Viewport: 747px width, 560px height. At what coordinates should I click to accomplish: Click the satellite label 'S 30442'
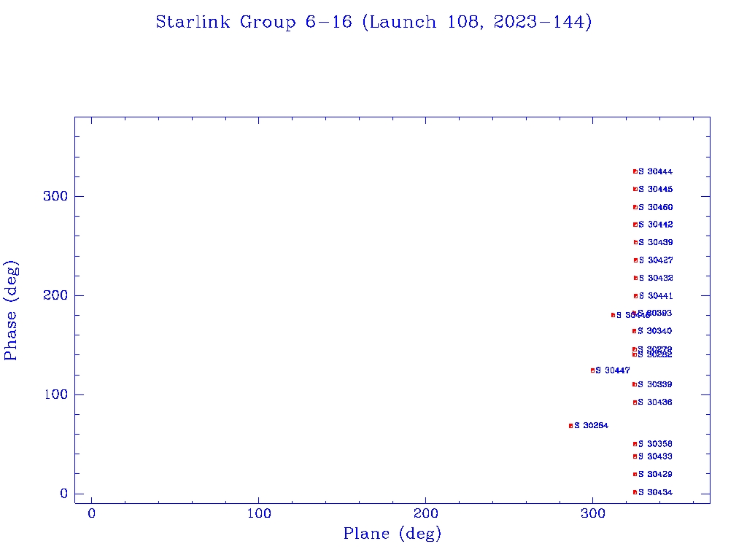[x=656, y=225]
